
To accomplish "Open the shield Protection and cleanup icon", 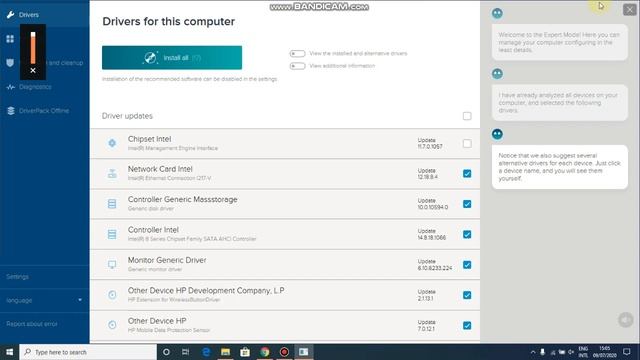I will (10, 63).
